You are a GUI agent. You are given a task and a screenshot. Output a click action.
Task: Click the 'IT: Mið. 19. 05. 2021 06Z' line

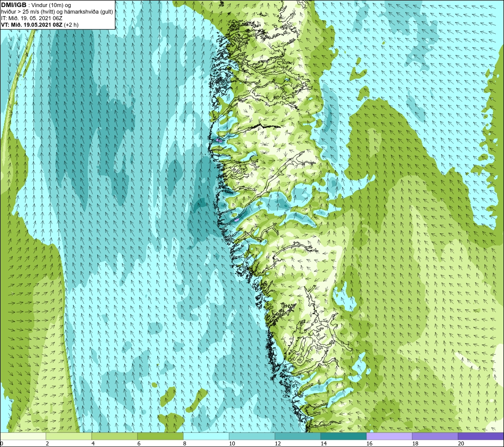pyautogui.click(x=31, y=18)
